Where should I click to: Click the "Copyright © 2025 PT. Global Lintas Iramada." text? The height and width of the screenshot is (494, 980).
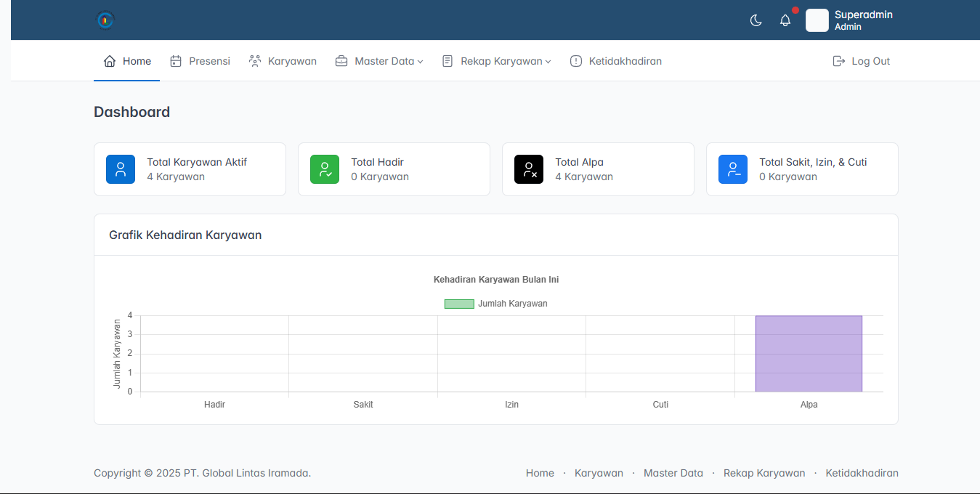click(202, 473)
